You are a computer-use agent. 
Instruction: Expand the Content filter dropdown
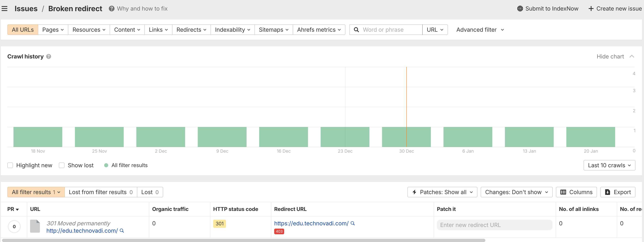click(x=127, y=30)
